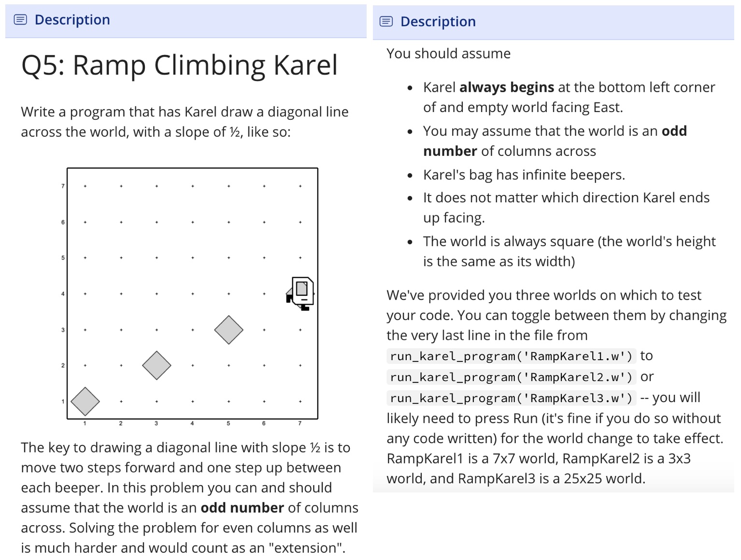Screen dimensions: 741x560
Task: Click the 'world is always square' bullet
Action: point(570,252)
